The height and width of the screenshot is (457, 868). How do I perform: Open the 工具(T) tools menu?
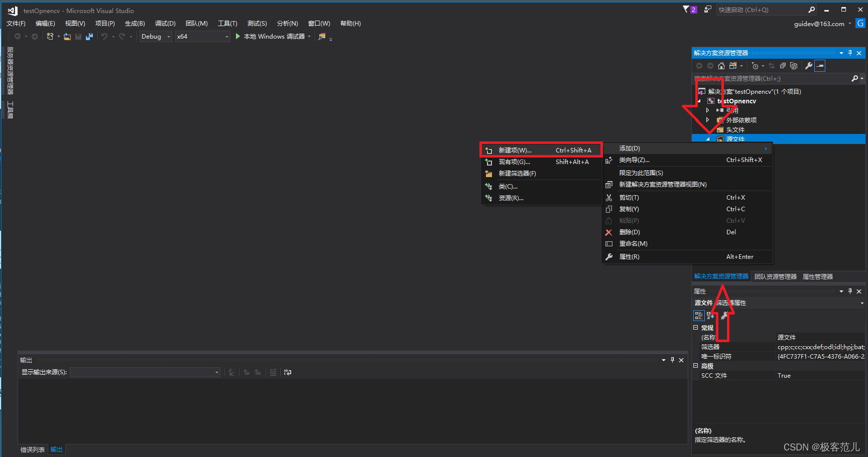coord(227,24)
